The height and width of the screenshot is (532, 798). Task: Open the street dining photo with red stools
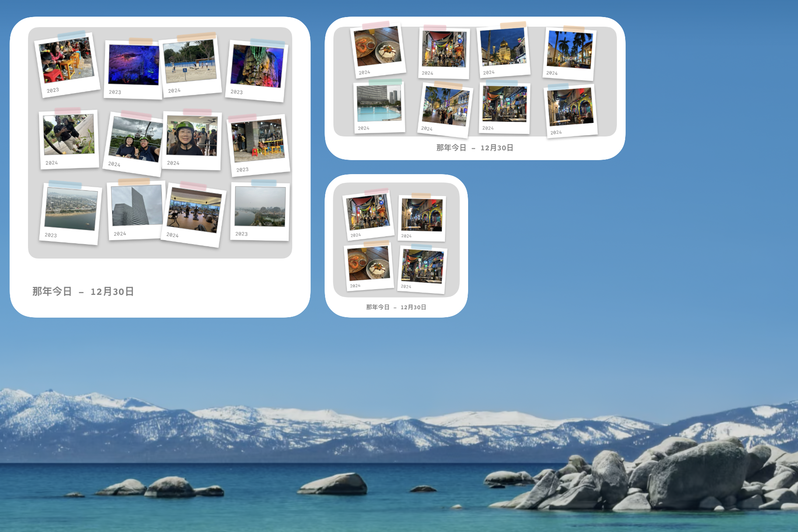pos(66,60)
